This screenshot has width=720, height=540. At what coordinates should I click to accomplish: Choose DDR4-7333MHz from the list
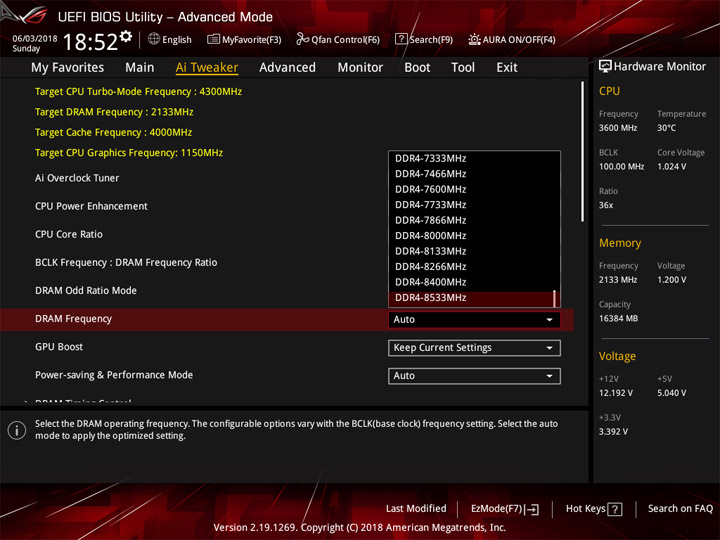pyautogui.click(x=474, y=158)
